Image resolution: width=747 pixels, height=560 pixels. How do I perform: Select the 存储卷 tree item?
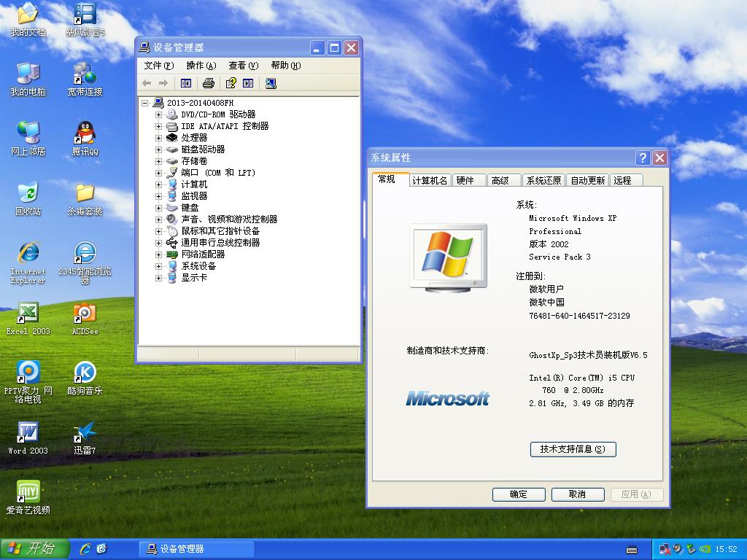[194, 161]
